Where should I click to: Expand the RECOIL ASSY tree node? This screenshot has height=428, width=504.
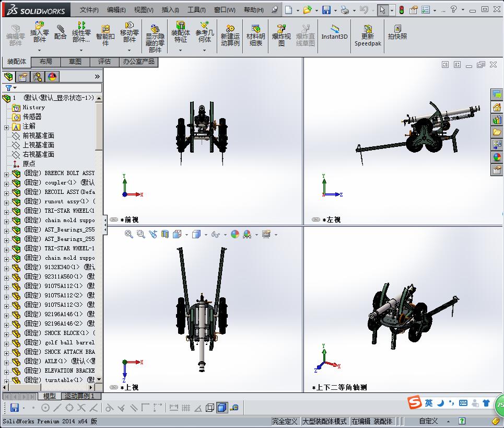coord(6,193)
